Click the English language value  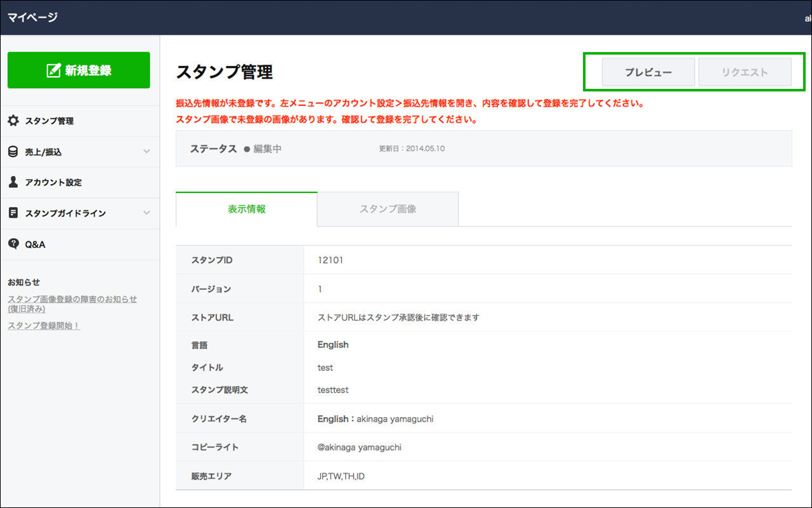click(333, 345)
